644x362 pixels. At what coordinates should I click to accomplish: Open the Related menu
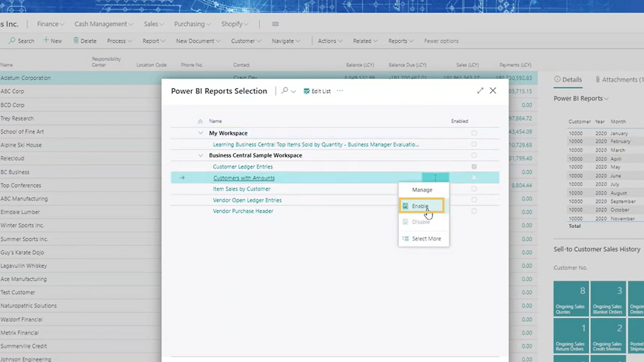365,41
